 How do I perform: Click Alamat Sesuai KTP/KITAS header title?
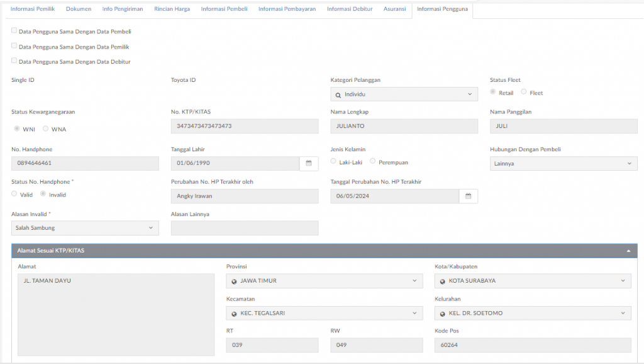(51, 251)
